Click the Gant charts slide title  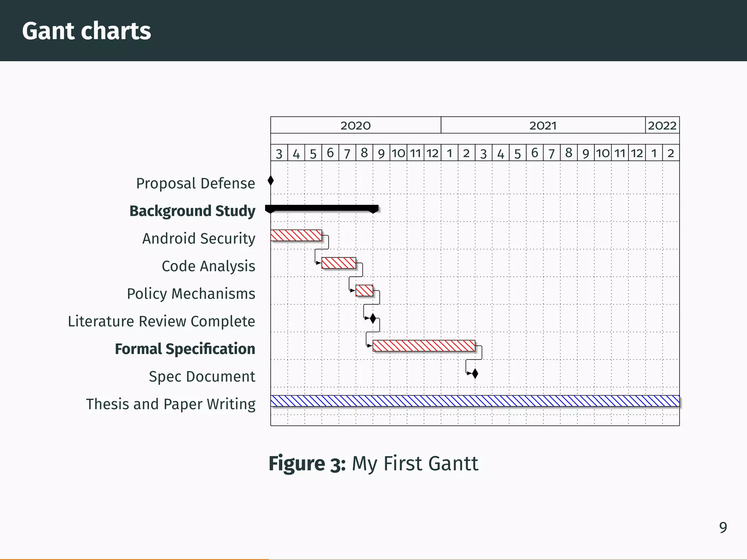(x=86, y=31)
